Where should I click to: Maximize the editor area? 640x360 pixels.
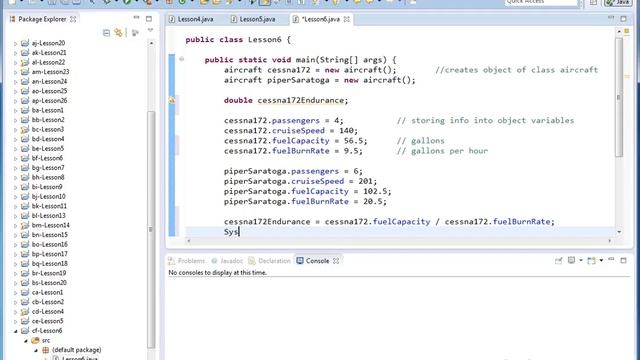[x=623, y=19]
